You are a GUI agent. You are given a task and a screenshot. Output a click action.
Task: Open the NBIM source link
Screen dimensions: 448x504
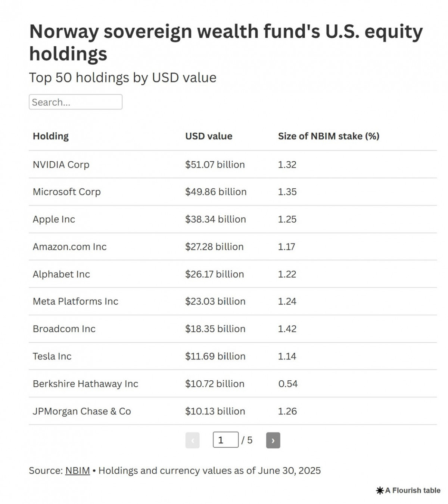pyautogui.click(x=78, y=470)
